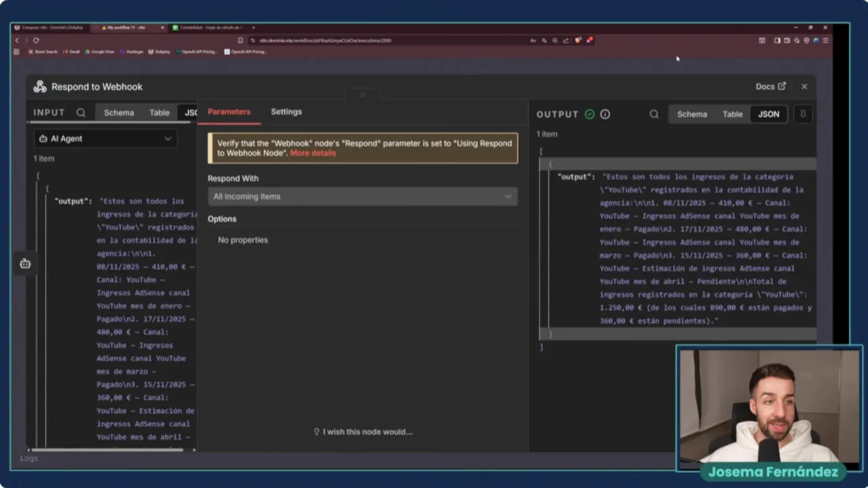The height and width of the screenshot is (488, 868).
Task: Switch OUTPUT view to Table
Action: [x=732, y=114]
